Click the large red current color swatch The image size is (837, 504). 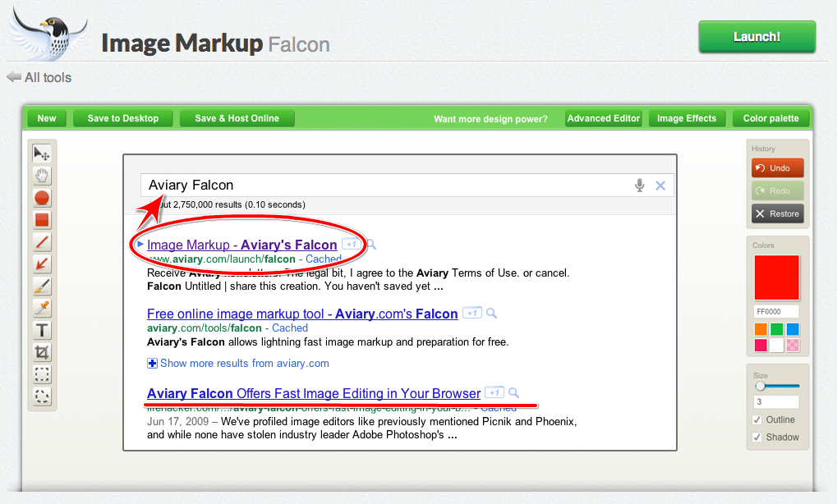[777, 277]
